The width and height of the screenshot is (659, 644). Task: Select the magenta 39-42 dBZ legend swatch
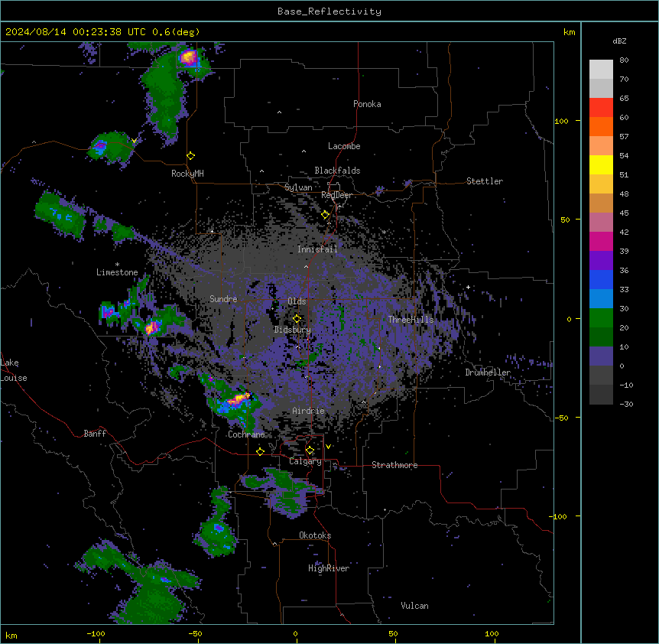click(601, 241)
